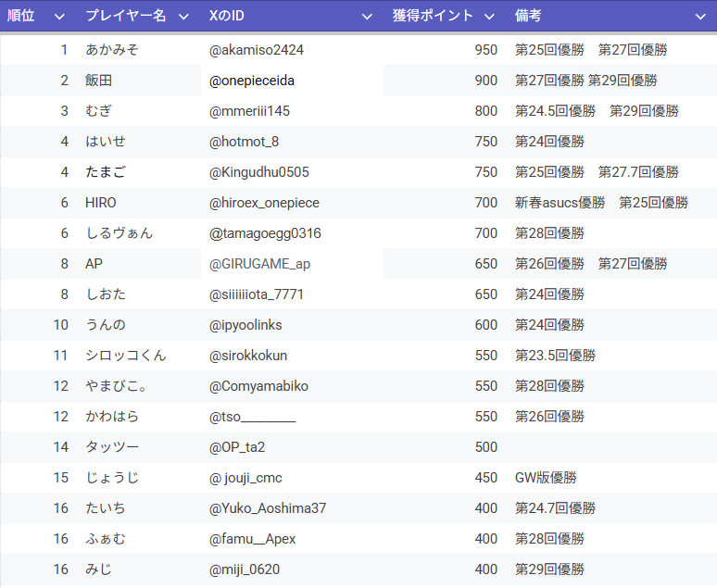Screen dimensions: 717x588
Task: Click the ID @Yuko_Aoshima37
Action: click(x=268, y=508)
